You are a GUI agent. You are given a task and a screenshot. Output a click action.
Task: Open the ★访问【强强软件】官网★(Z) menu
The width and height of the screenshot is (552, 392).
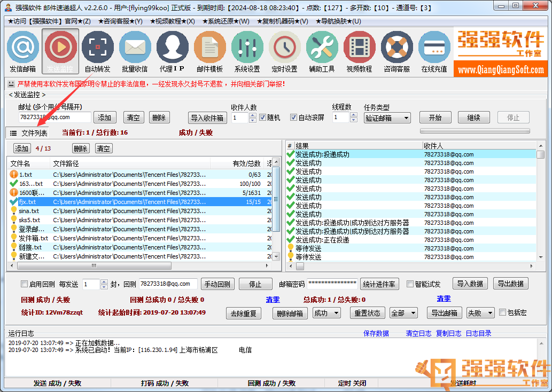click(x=49, y=21)
